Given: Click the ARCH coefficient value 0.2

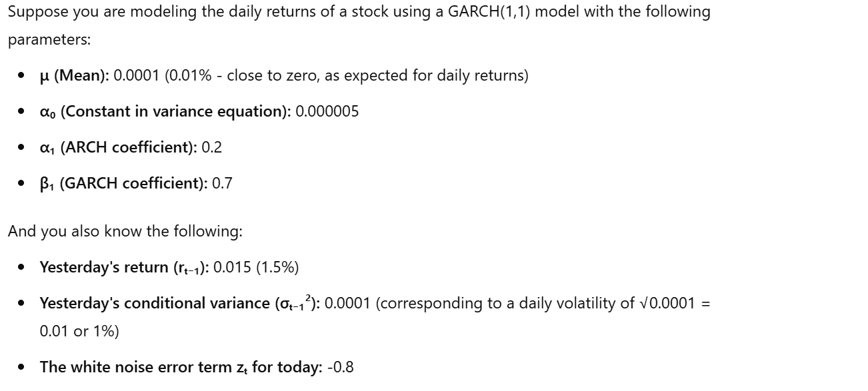Looking at the screenshot, I should click(x=212, y=147).
